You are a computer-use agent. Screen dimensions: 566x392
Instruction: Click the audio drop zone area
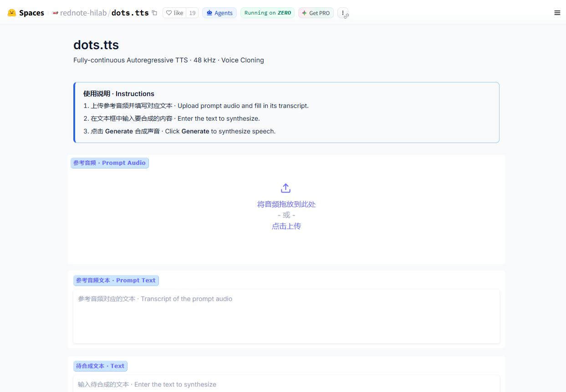(286, 209)
